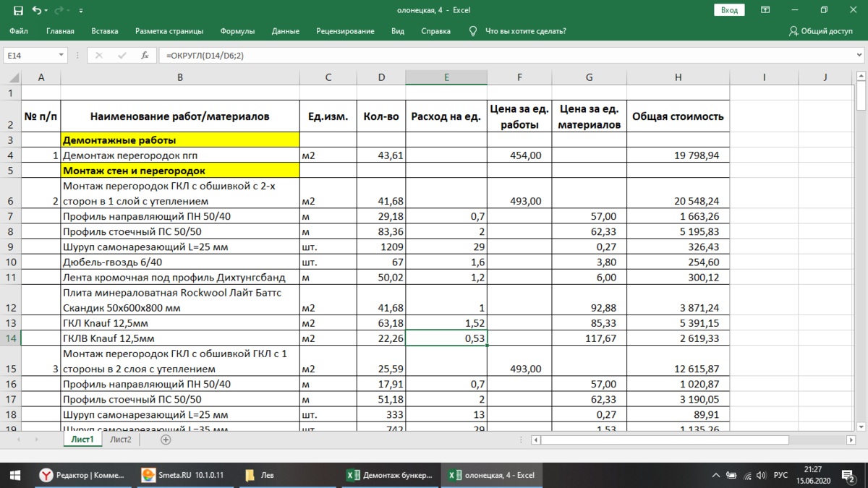Undo the last action

36,10
